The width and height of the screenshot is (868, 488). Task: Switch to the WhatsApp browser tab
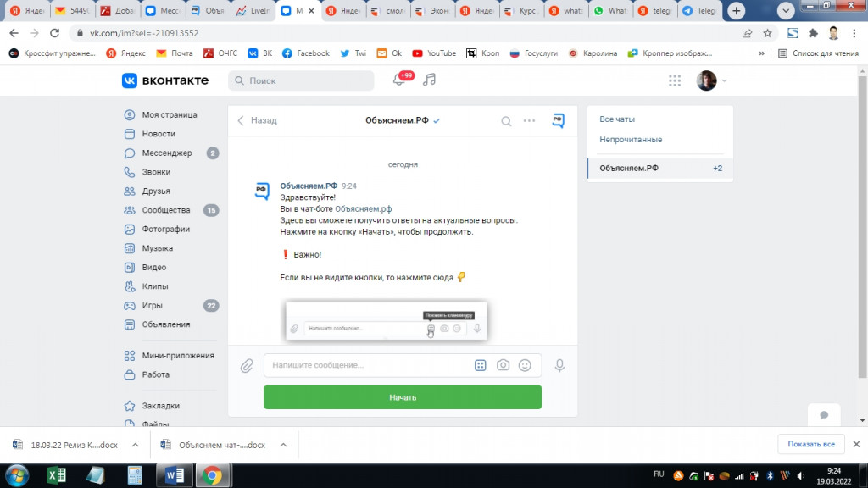coord(610,10)
